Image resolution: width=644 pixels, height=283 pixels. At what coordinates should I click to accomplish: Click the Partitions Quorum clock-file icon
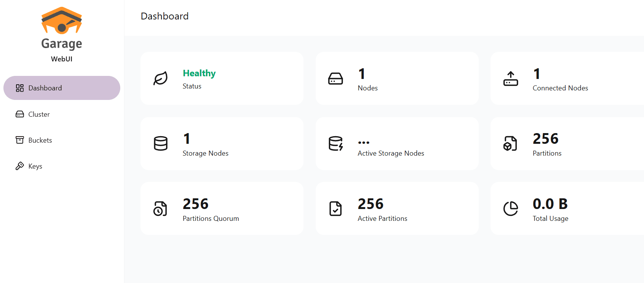pos(161,209)
